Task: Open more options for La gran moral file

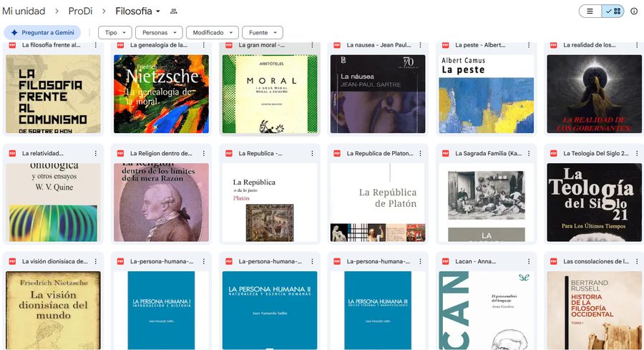Action: 312,45
